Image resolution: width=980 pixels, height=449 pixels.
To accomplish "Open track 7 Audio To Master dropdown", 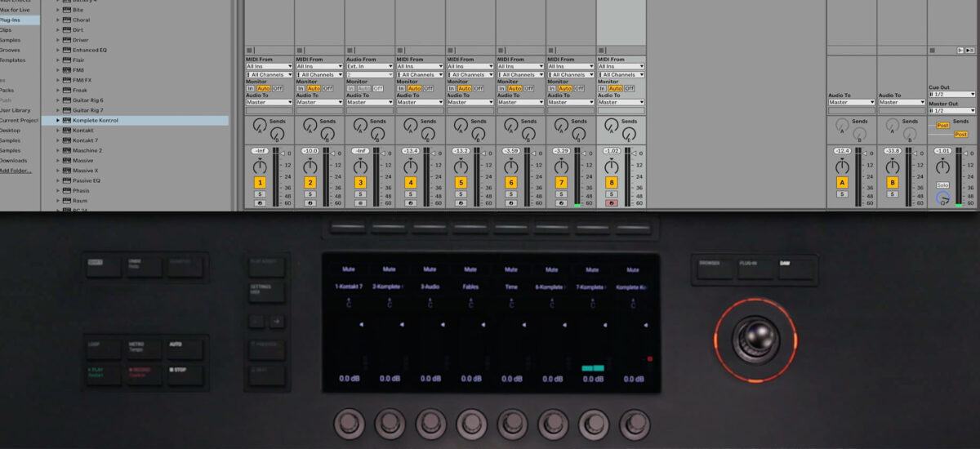I will (x=571, y=102).
